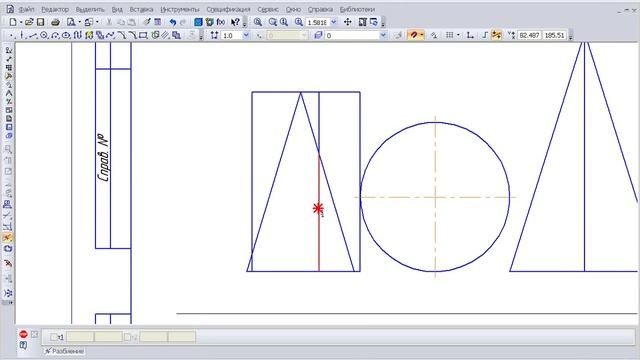
Task: Expand the grid dropdown arrow
Action: (458, 36)
